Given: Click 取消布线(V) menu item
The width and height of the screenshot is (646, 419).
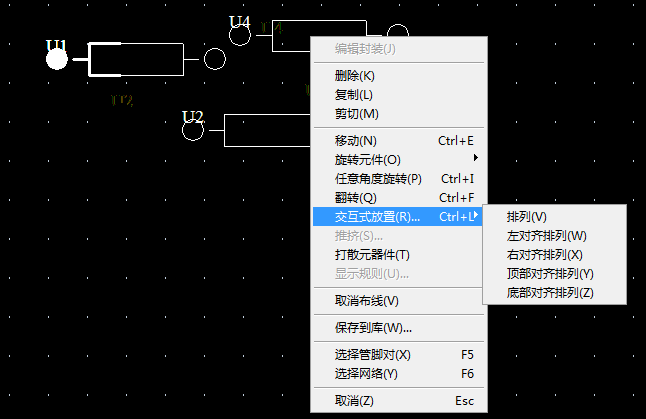Looking at the screenshot, I should point(366,301).
